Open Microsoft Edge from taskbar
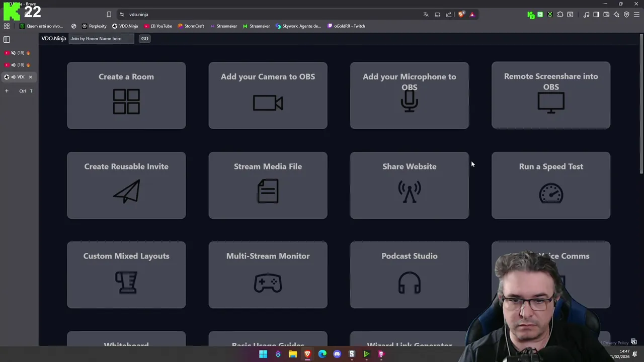The height and width of the screenshot is (362, 644). pyautogui.click(x=322, y=354)
